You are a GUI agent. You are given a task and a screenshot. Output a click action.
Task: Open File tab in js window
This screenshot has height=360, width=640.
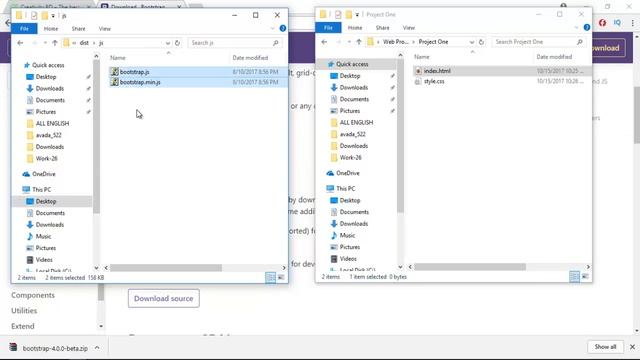[x=24, y=29]
